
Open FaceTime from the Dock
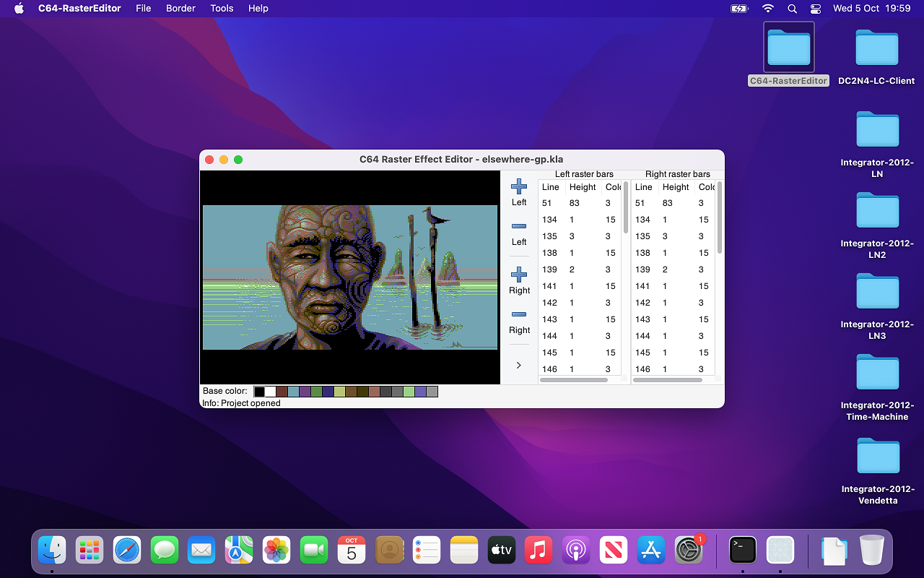[x=314, y=551]
